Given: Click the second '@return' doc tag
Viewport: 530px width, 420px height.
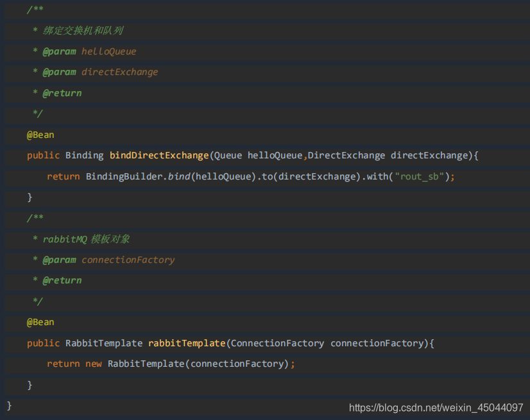Looking at the screenshot, I should 62,280.
